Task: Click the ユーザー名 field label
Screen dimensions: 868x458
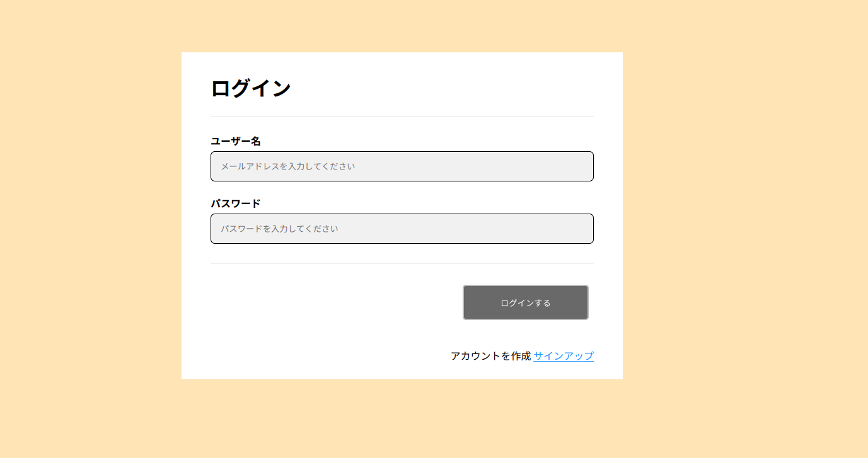Action: pyautogui.click(x=236, y=141)
